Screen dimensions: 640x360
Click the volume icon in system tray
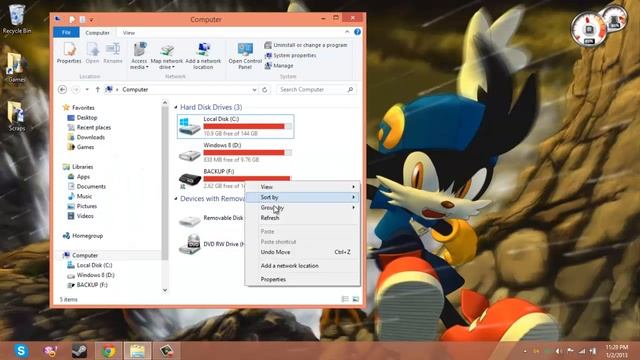point(559,351)
